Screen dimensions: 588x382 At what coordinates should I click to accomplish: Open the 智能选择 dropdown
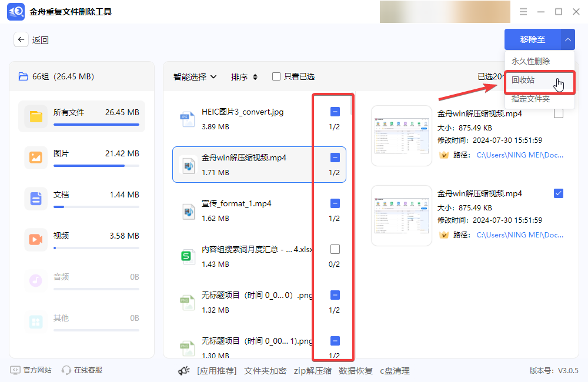(195, 77)
